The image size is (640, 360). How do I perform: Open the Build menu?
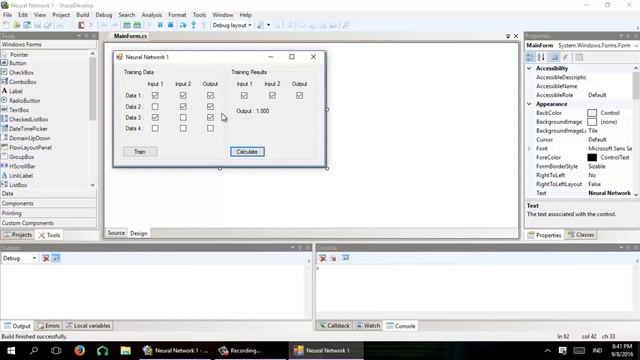pos(82,15)
